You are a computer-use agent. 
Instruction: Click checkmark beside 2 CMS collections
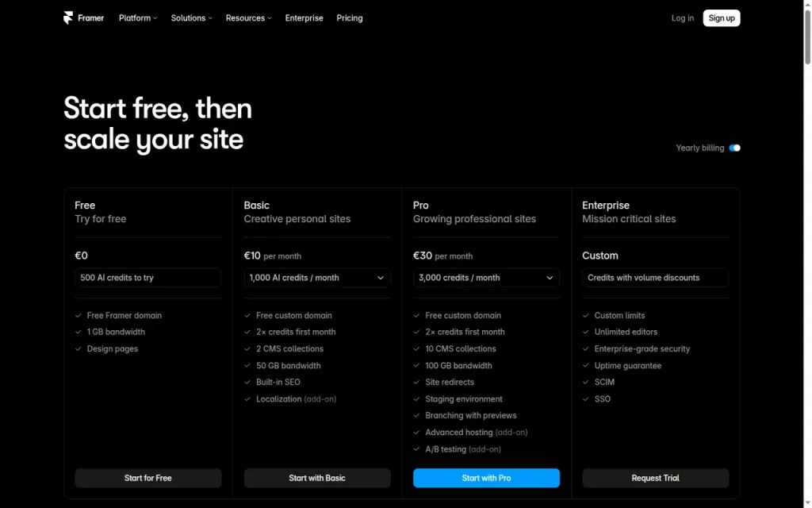coord(247,349)
